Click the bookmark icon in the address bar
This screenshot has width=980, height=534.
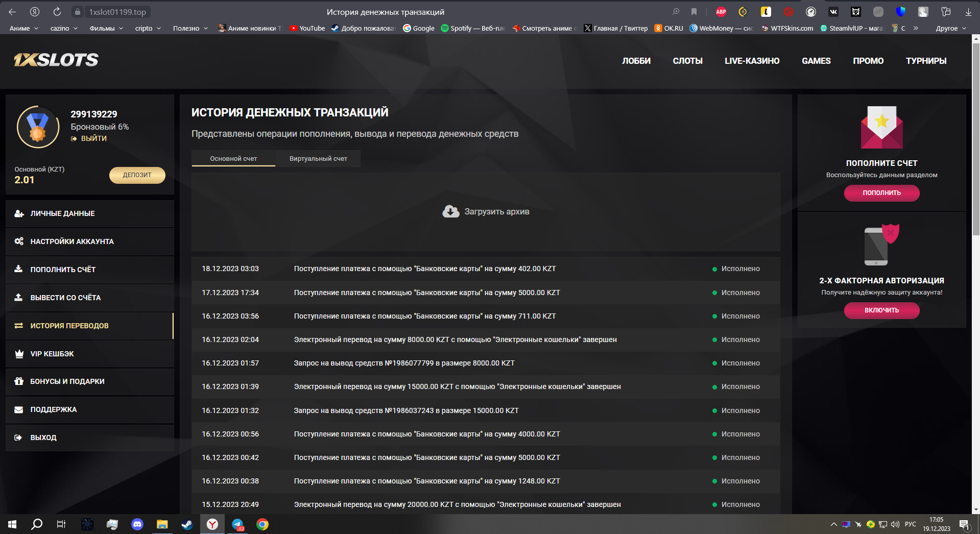tap(694, 12)
